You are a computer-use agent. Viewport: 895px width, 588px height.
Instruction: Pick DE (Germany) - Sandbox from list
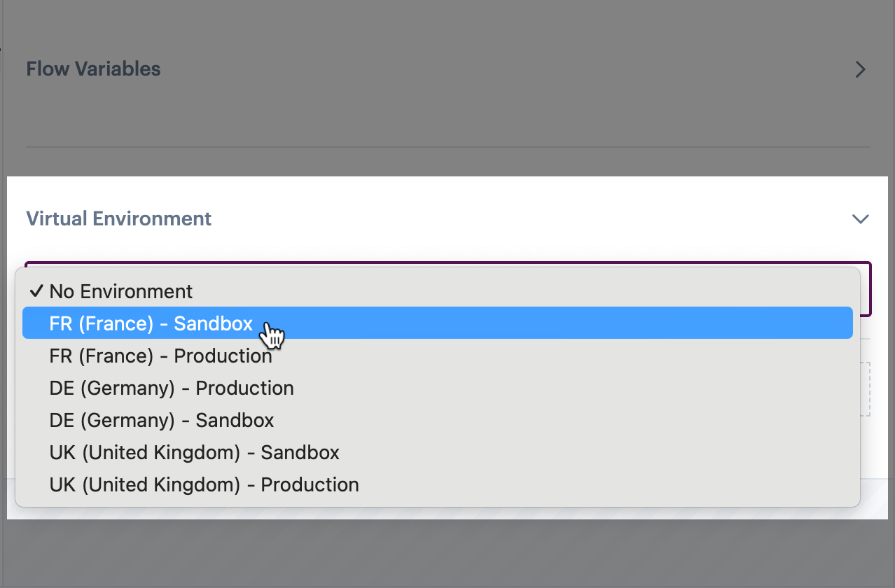coord(162,420)
